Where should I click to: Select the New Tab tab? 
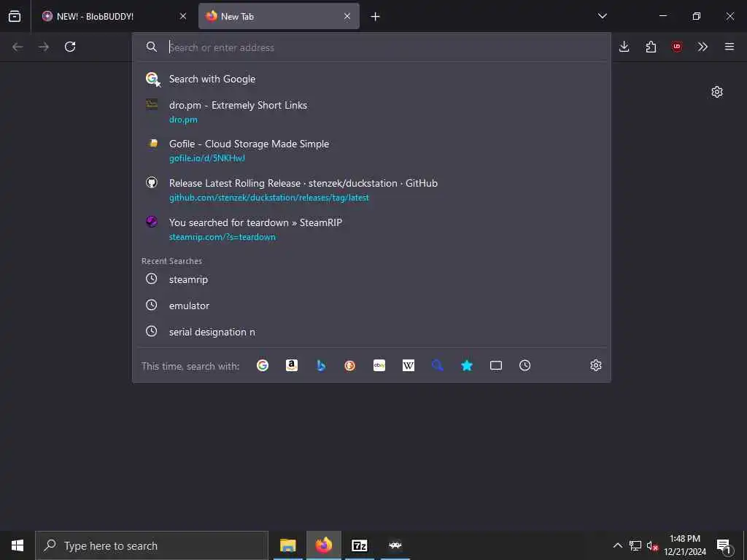279,16
